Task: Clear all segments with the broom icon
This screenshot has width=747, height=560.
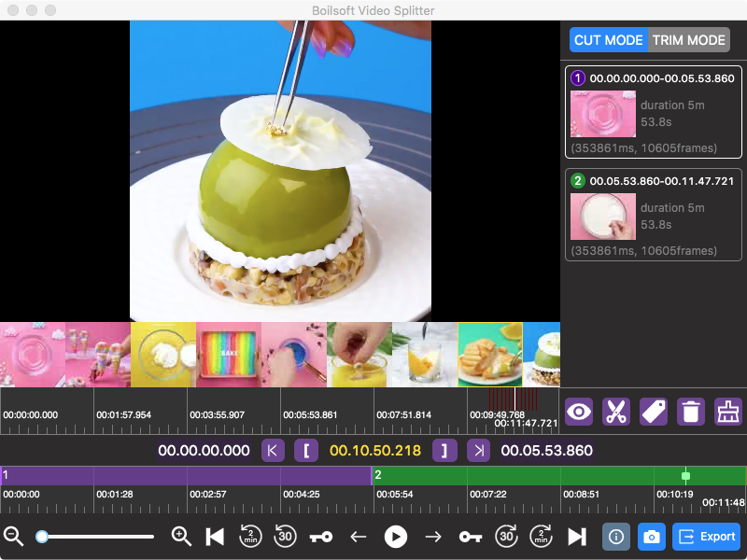Action: 728,412
